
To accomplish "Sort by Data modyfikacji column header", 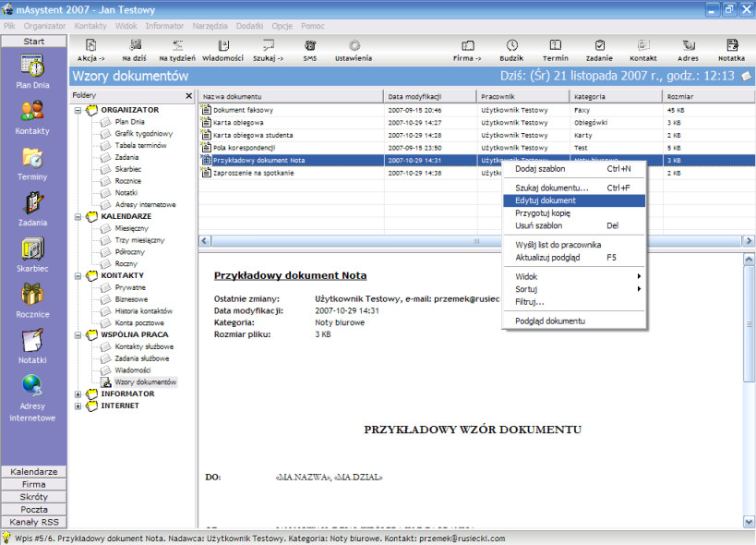I will tap(430, 96).
